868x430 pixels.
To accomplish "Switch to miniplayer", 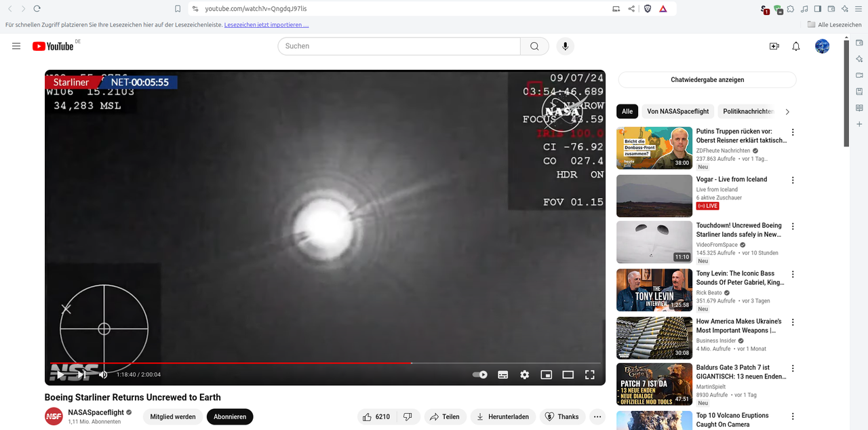I will [546, 374].
